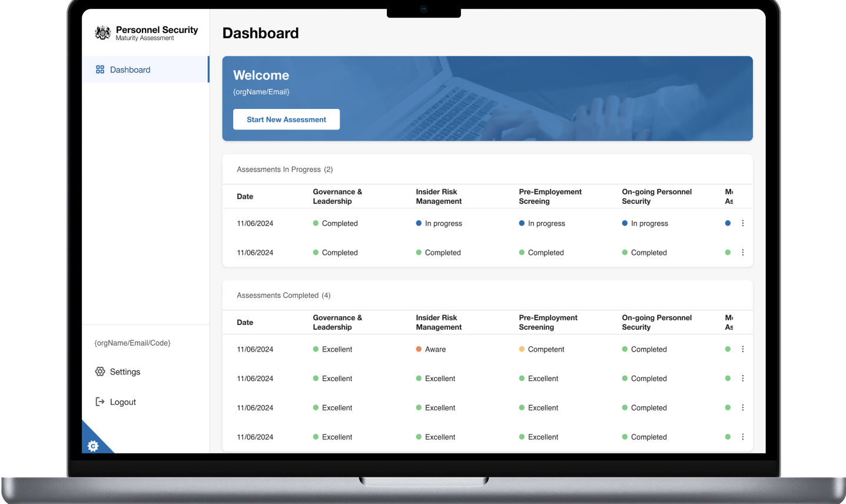Click the Assessments Completed (4) section header
The height and width of the screenshot is (504, 846).
pos(283,295)
